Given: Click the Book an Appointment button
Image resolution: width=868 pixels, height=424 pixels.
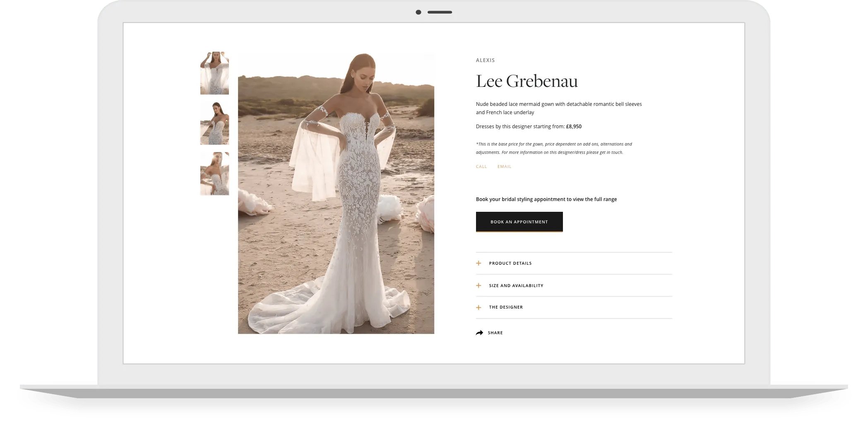Looking at the screenshot, I should click(519, 222).
